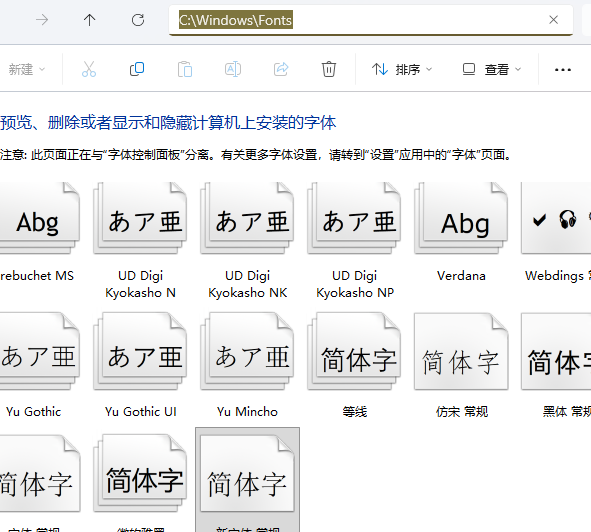Click the Yu Gothic UI label

click(x=140, y=411)
